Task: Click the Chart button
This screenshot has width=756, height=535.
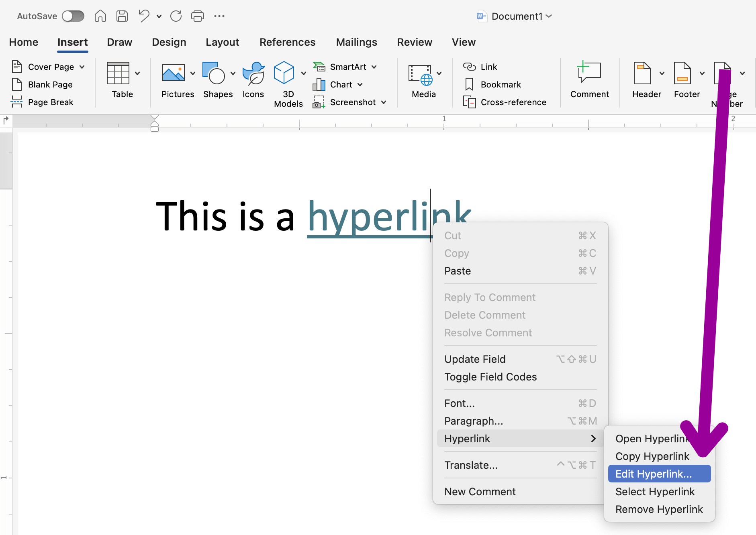Action: coord(333,84)
